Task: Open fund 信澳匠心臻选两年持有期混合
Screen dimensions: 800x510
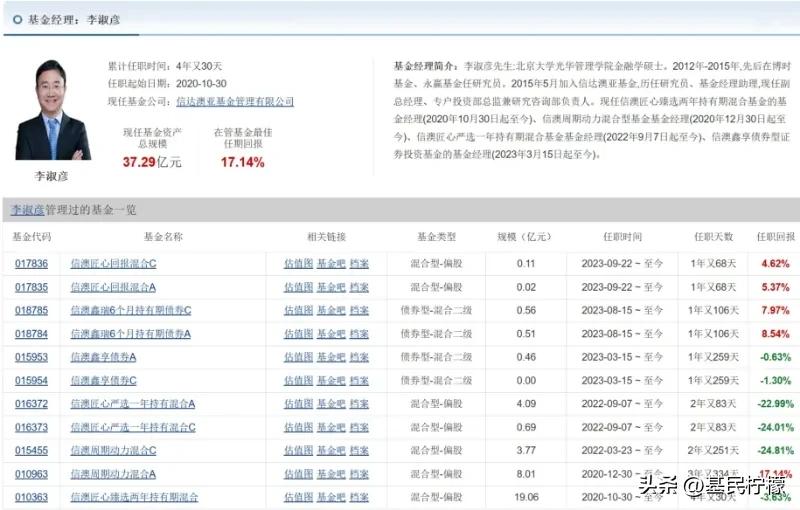Action: tap(134, 497)
